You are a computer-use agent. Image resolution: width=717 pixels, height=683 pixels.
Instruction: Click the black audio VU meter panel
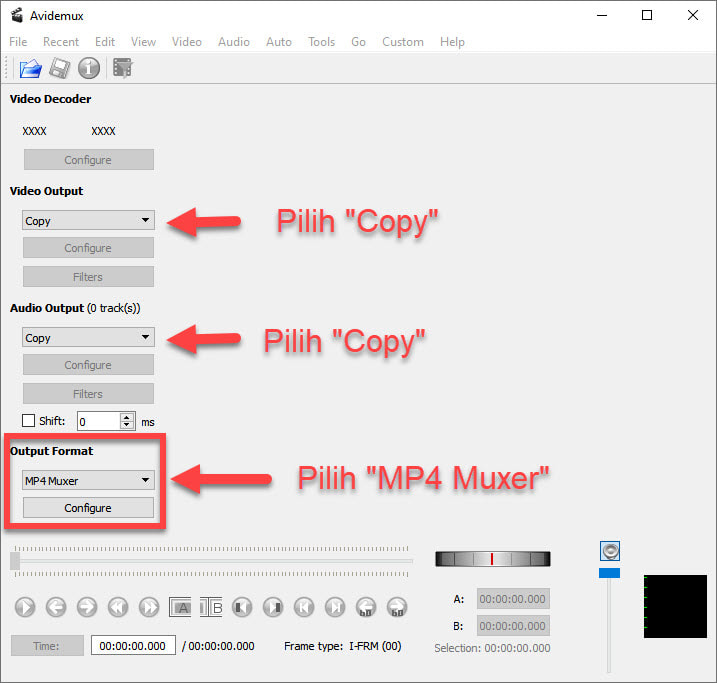(675, 606)
